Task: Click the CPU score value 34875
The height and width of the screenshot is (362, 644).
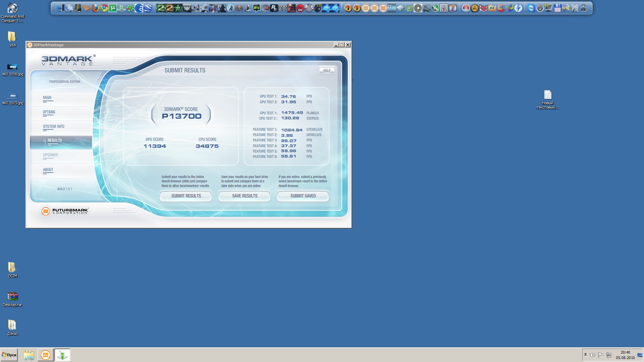Action: 207,146
